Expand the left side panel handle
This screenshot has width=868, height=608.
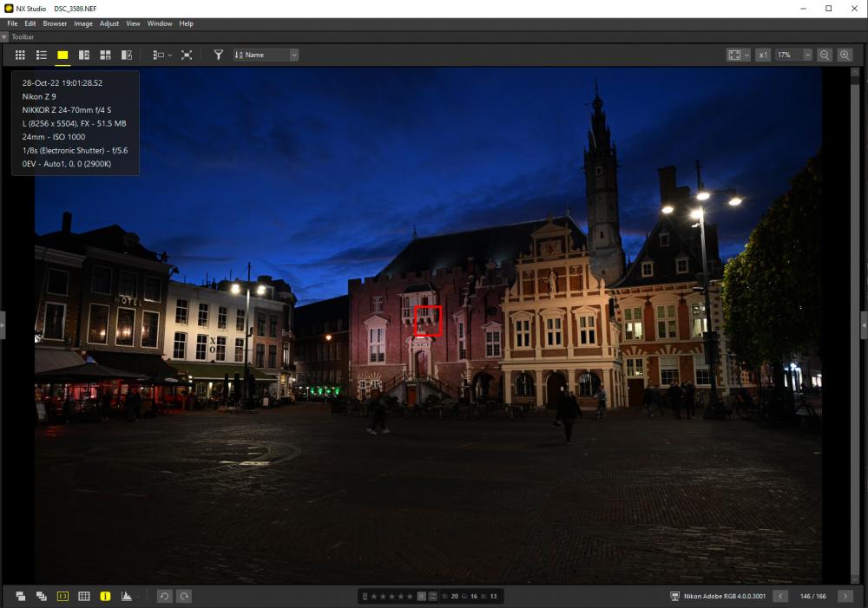pos(3,325)
